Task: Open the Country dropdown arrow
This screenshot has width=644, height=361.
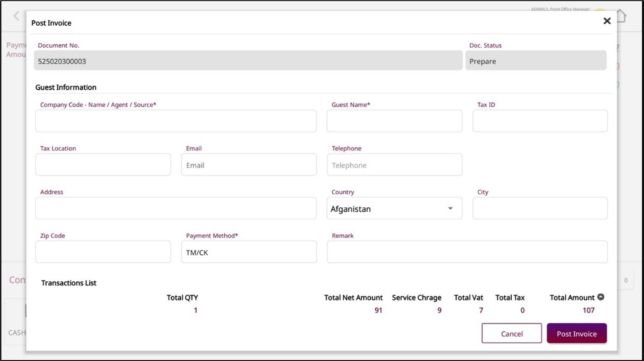Action: point(450,208)
